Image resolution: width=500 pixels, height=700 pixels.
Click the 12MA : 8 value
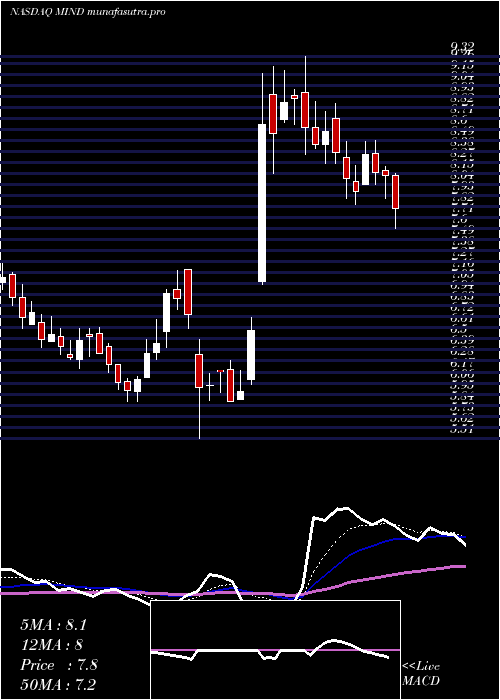pyautogui.click(x=52, y=645)
